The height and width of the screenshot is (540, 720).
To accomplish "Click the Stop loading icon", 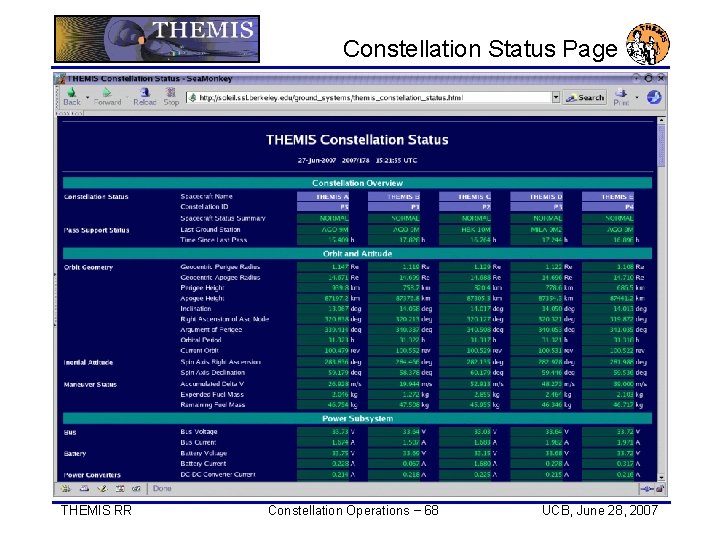I will 171,97.
